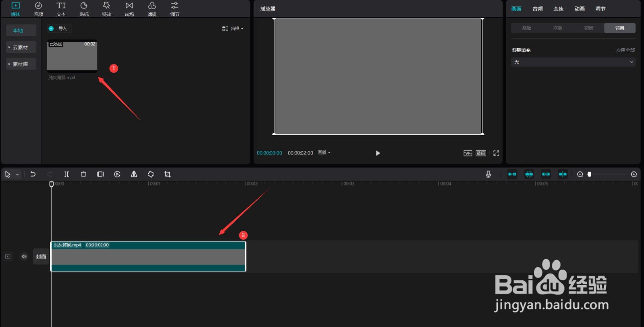The height and width of the screenshot is (327, 644).
Task: Switch to the 动画 tab
Action: point(580,9)
